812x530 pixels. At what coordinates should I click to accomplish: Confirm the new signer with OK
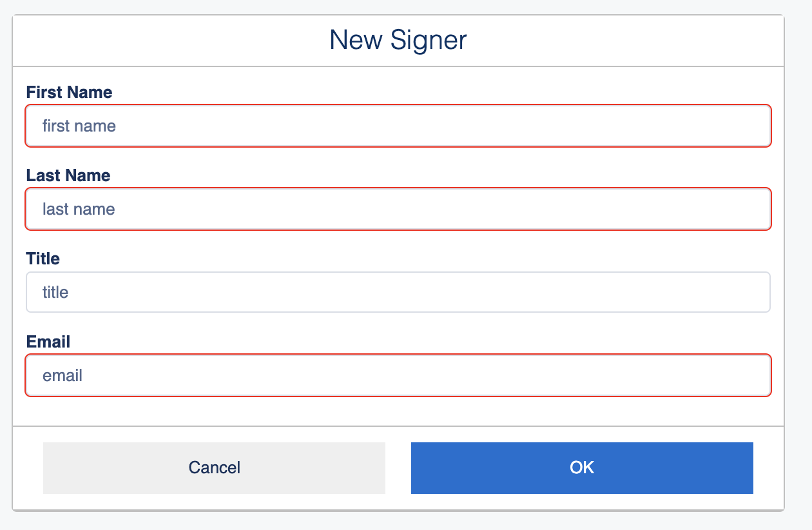click(x=581, y=467)
